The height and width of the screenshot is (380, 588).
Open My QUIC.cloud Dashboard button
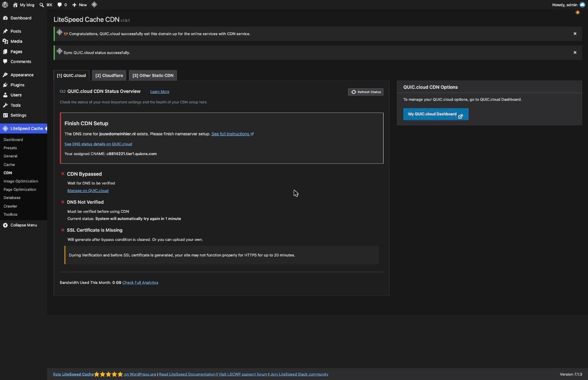click(x=435, y=114)
